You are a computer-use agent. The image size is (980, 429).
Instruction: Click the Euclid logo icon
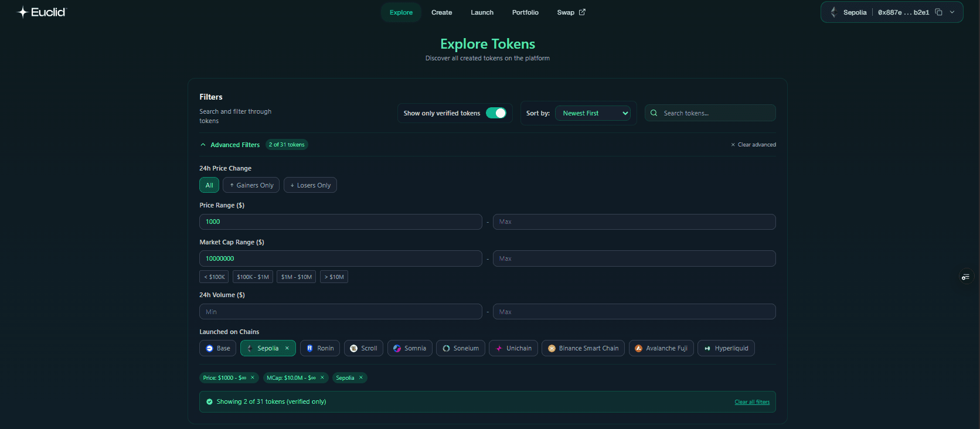[22, 12]
